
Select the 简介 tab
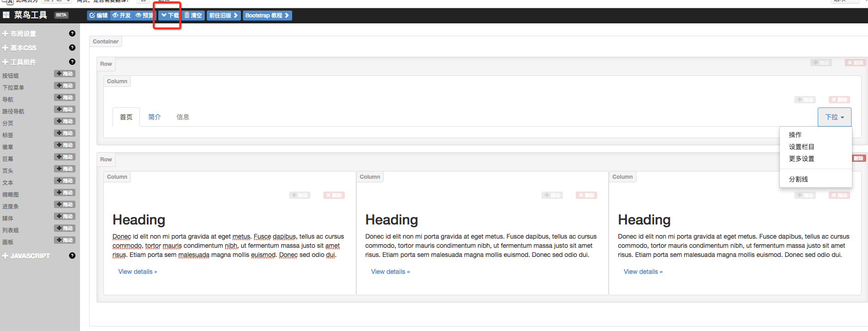155,117
